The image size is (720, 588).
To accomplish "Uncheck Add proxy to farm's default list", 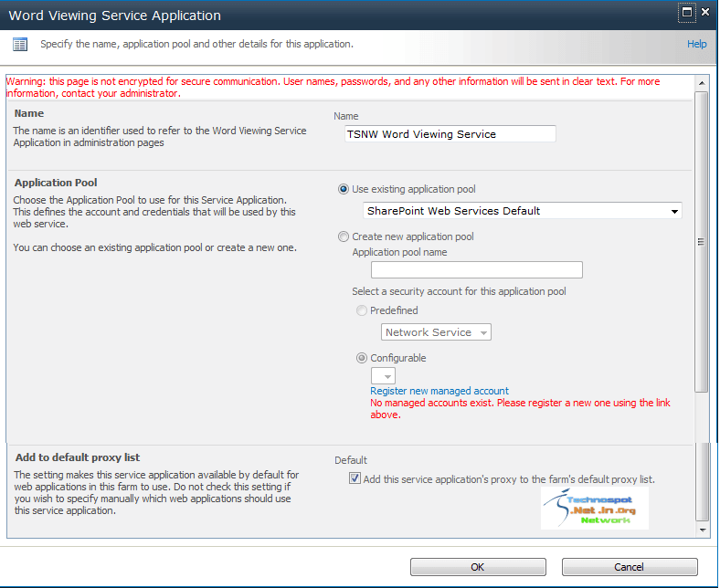I will coord(355,478).
